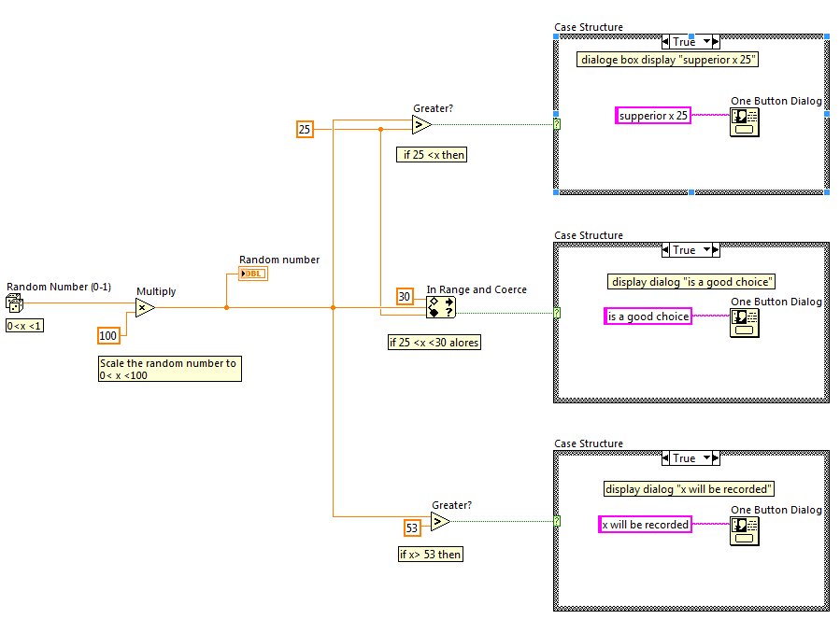Select the 'if x> 53 then' comment
The image size is (840, 619).
tap(431, 555)
